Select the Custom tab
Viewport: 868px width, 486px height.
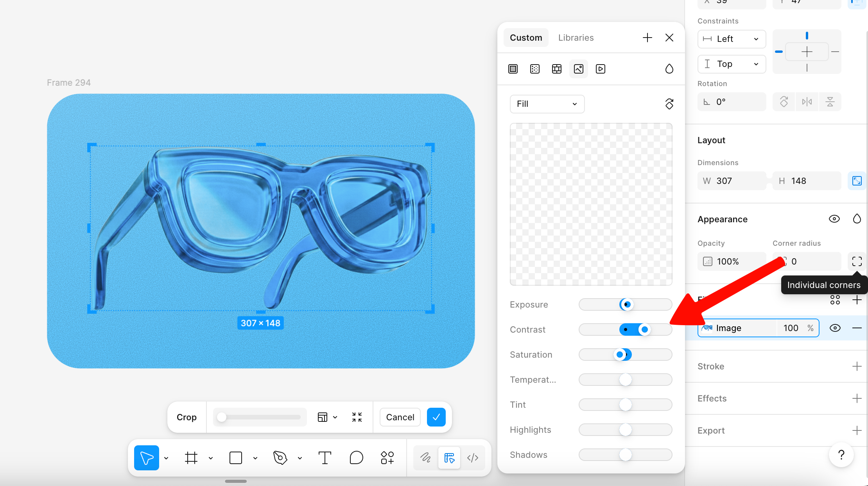[x=526, y=38]
